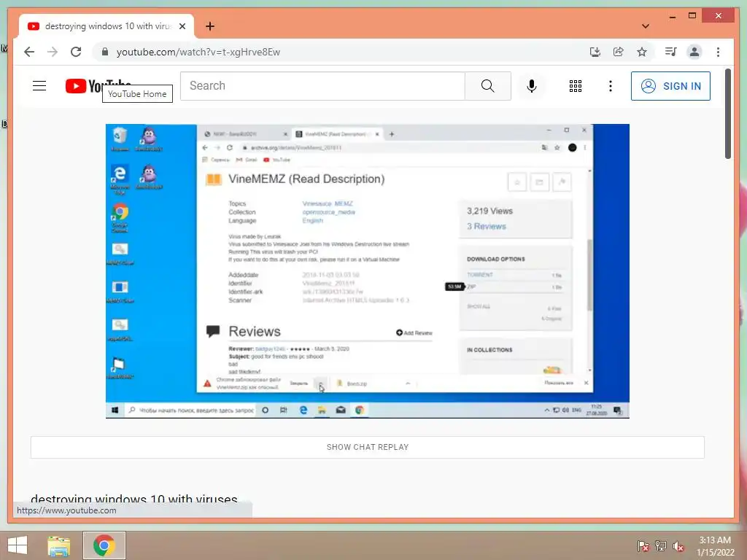Click the page vertical scrollbar
This screenshot has width=747, height=560.
pos(727,114)
